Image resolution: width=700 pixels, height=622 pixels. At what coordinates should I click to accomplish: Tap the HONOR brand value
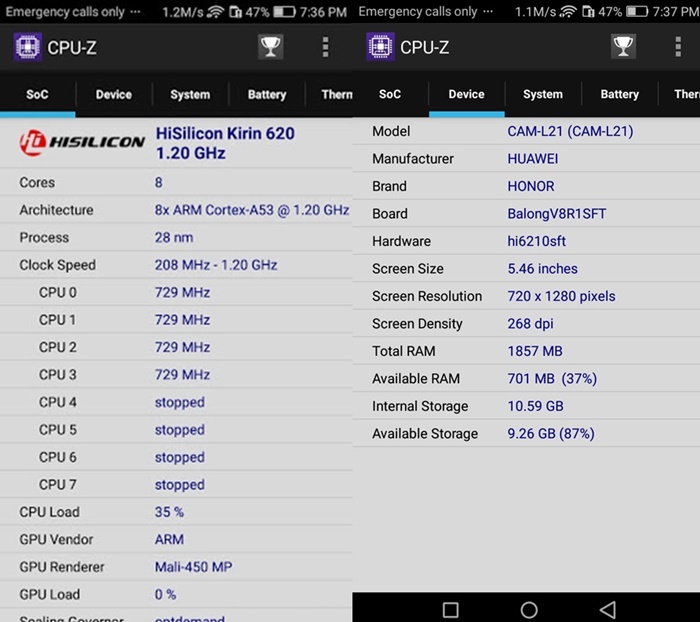click(x=531, y=186)
